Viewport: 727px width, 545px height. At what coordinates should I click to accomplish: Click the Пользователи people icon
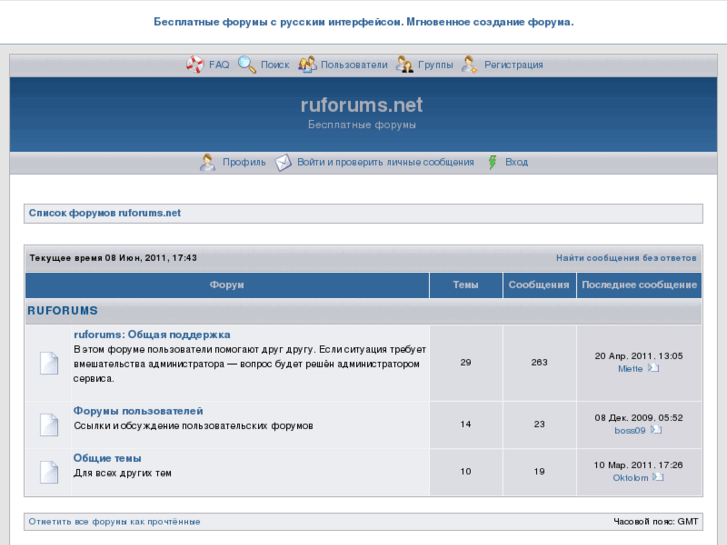(307, 64)
